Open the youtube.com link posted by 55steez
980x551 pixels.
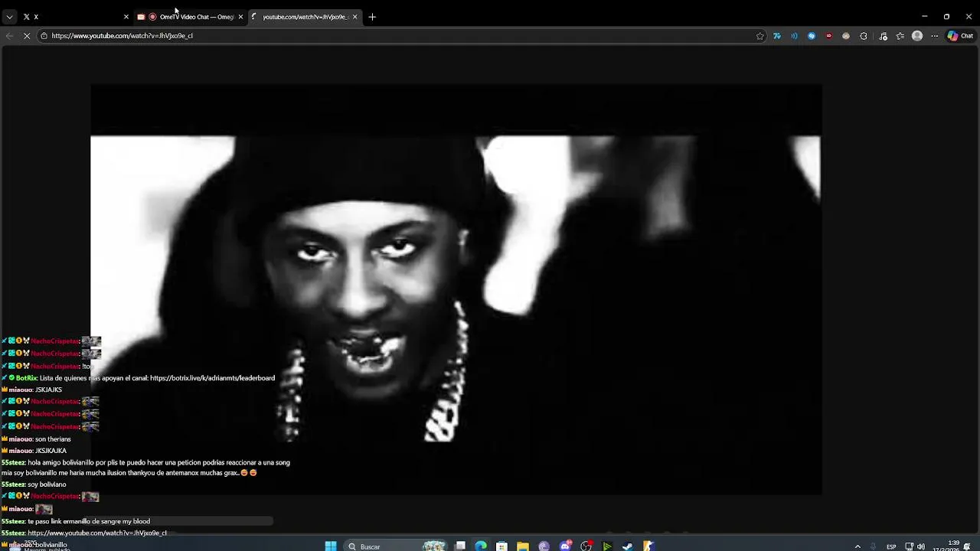pos(97,533)
